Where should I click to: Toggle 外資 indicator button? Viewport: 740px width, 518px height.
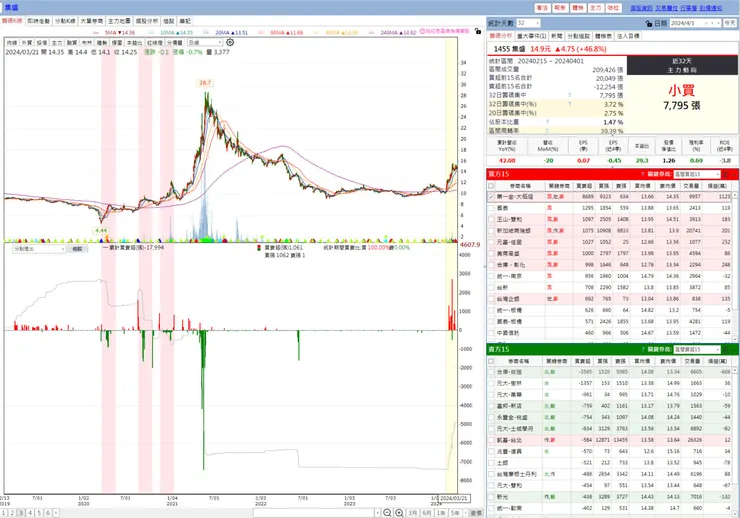pyautogui.click(x=27, y=42)
